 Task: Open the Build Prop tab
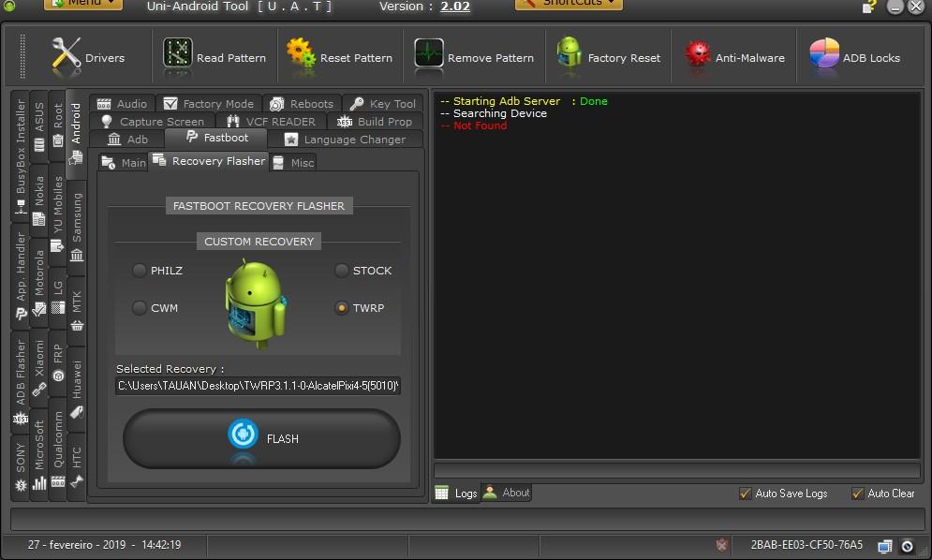pyautogui.click(x=375, y=122)
